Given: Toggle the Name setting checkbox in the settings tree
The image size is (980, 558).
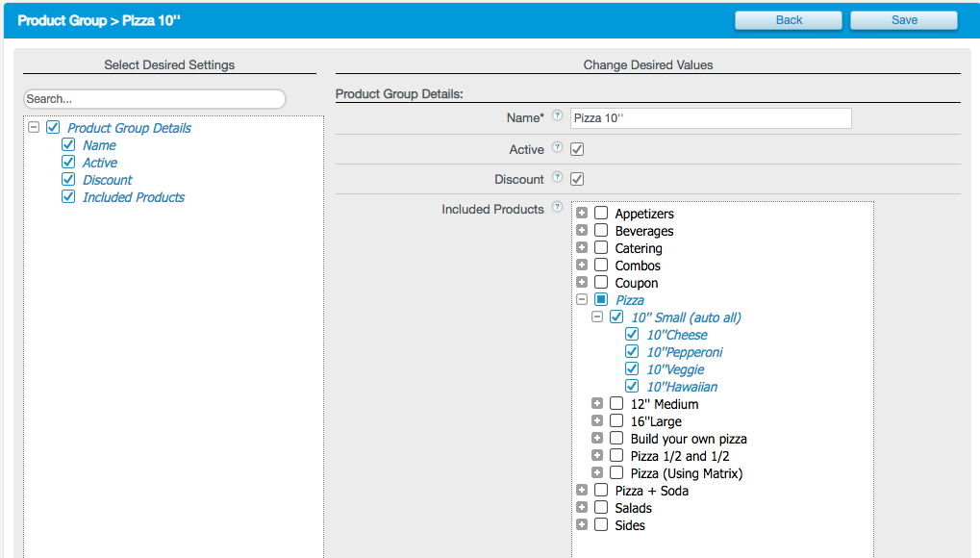Looking at the screenshot, I should click(68, 145).
